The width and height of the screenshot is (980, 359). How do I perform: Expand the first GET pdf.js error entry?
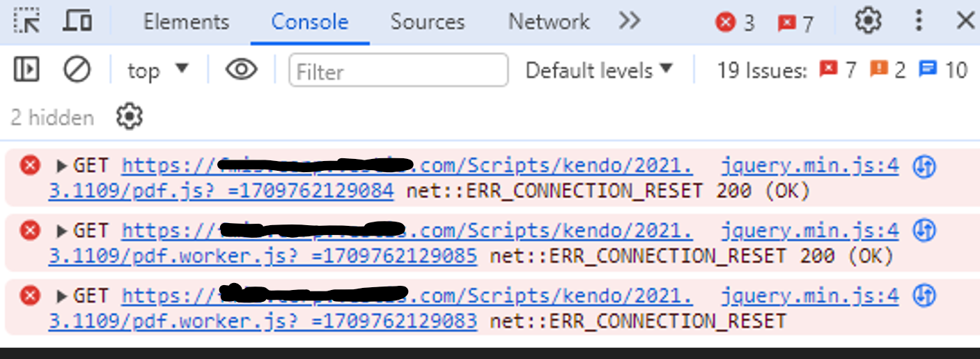pos(62,166)
